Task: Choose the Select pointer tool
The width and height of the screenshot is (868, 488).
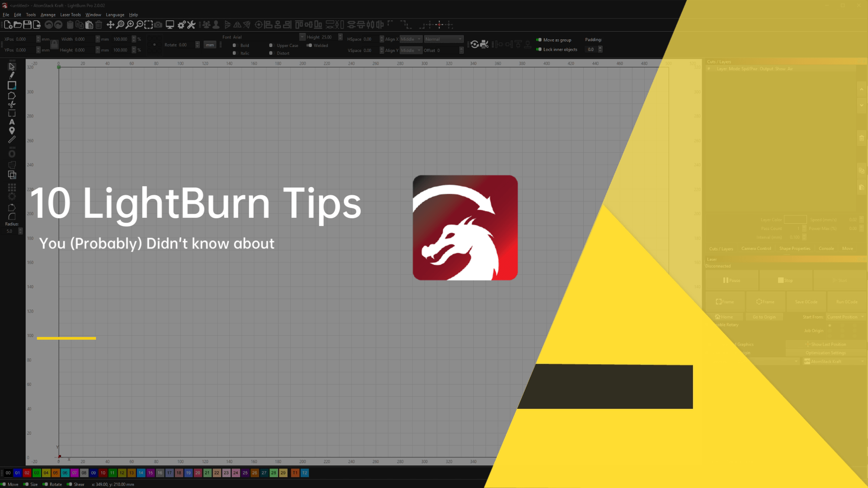Action: (x=12, y=67)
